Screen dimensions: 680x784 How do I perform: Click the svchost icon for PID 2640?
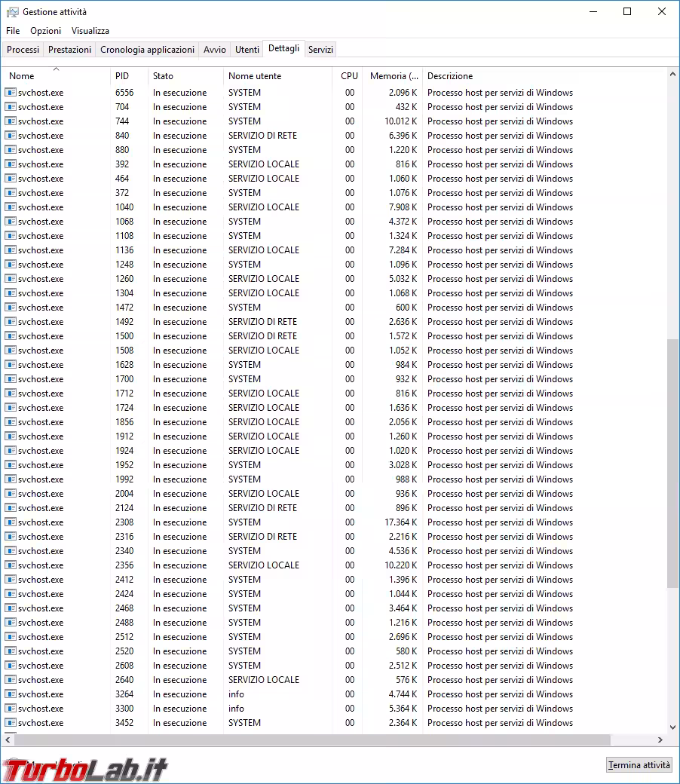tap(11, 680)
